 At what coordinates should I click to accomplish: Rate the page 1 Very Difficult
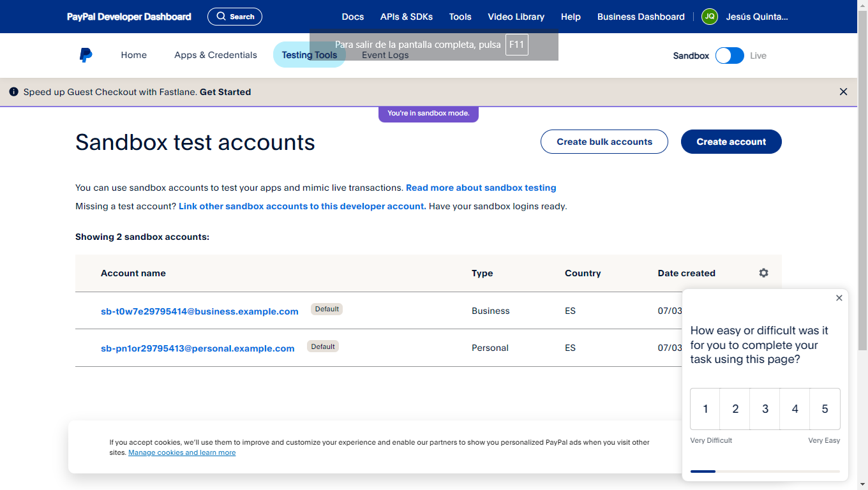coord(705,409)
